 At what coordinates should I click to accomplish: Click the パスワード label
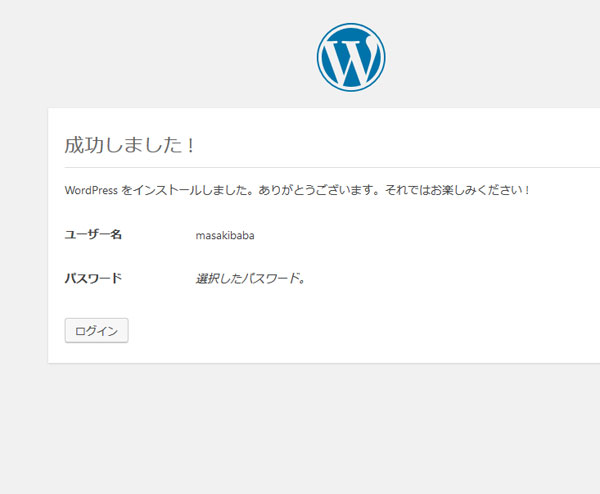tap(93, 278)
